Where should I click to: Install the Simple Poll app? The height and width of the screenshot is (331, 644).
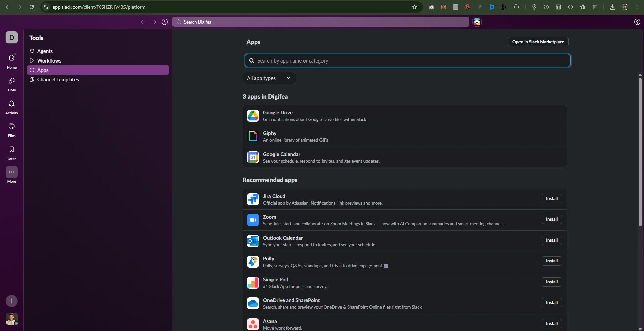pos(552,282)
